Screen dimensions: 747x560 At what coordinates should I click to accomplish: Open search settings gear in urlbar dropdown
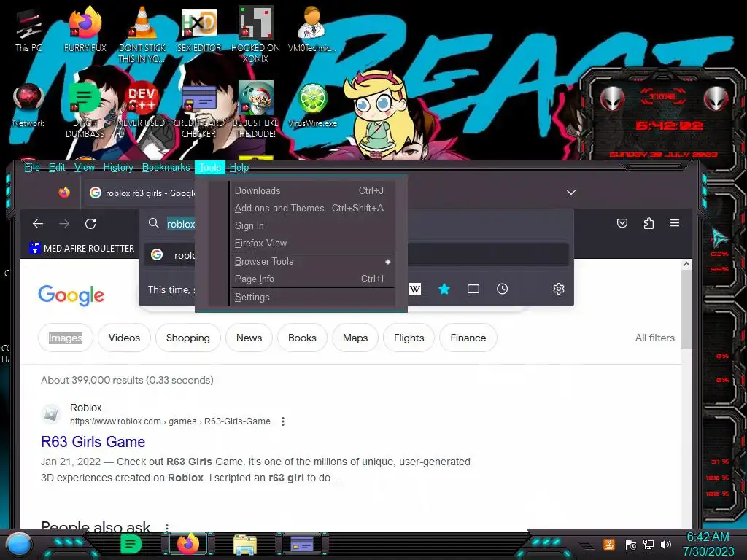click(x=558, y=289)
